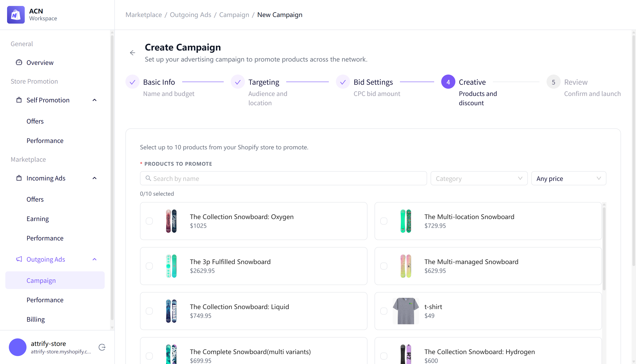Click the PRODUCTS TO PROMOTE label
This screenshot has height=364, width=636.
pos(178,164)
